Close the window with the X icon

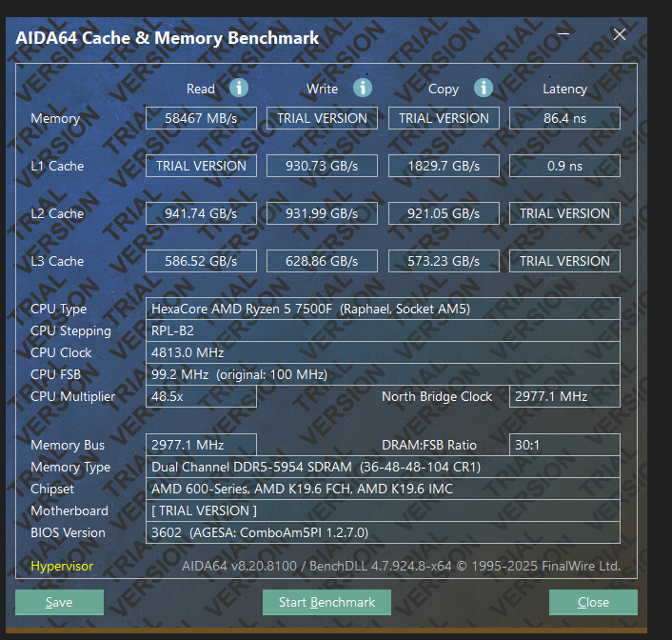coord(620,34)
